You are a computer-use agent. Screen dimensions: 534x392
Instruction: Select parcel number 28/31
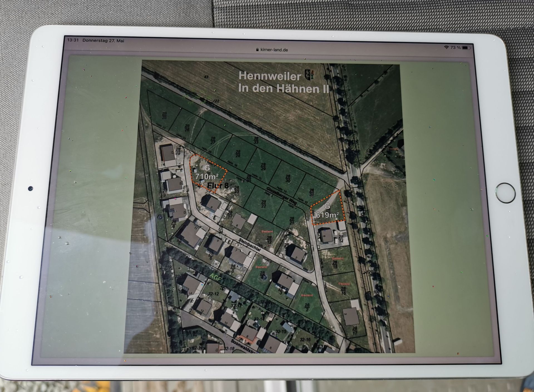click(x=312, y=192)
